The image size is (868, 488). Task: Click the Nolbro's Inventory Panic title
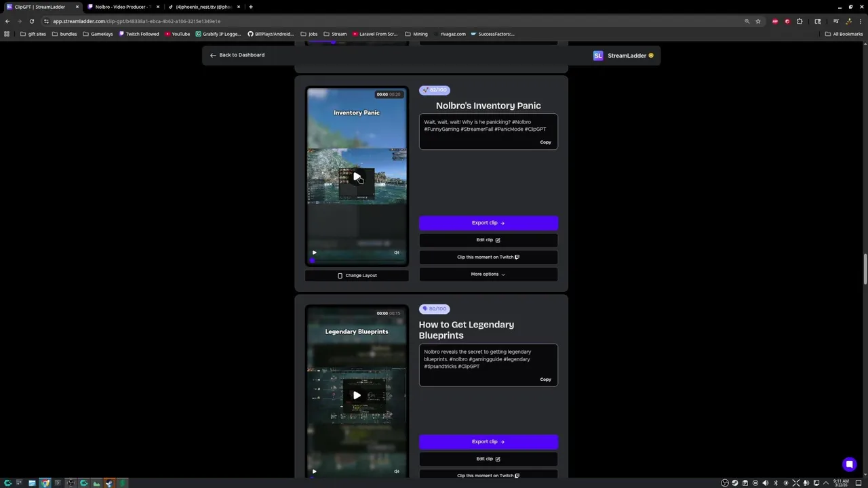click(x=488, y=106)
